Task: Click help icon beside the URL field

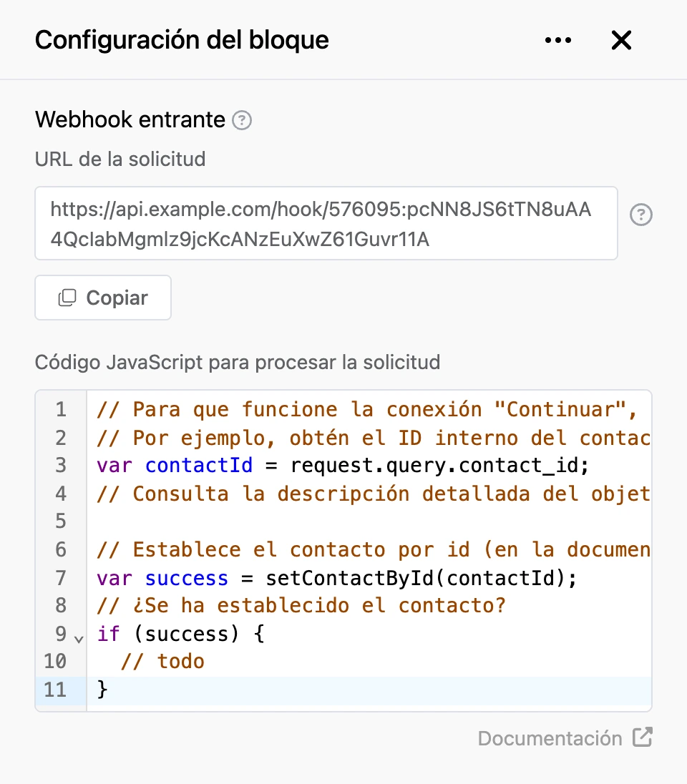Action: point(640,215)
